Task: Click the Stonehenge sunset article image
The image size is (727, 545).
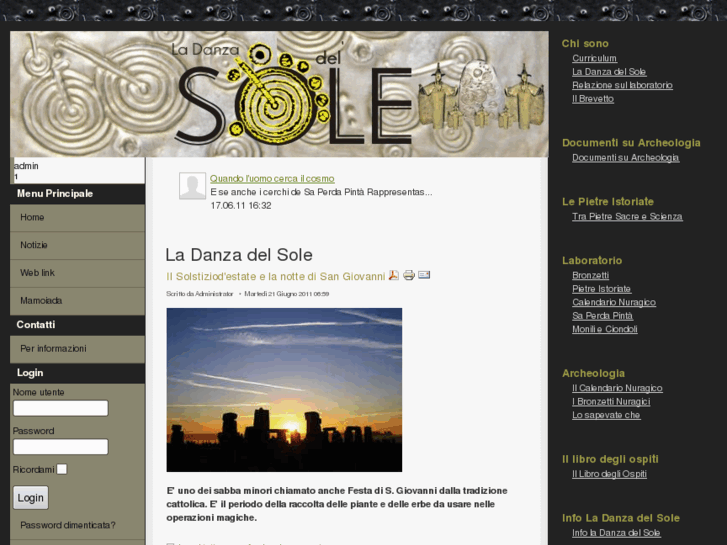Action: pos(284,390)
